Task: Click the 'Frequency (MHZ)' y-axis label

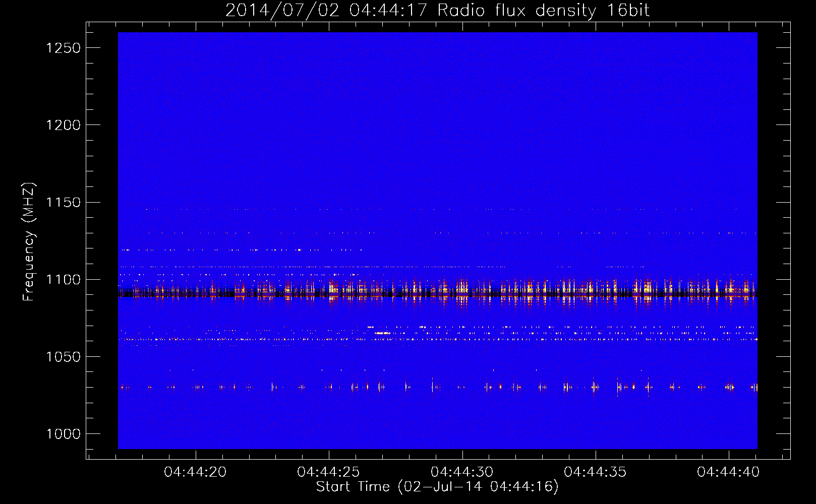Action: [x=29, y=241]
